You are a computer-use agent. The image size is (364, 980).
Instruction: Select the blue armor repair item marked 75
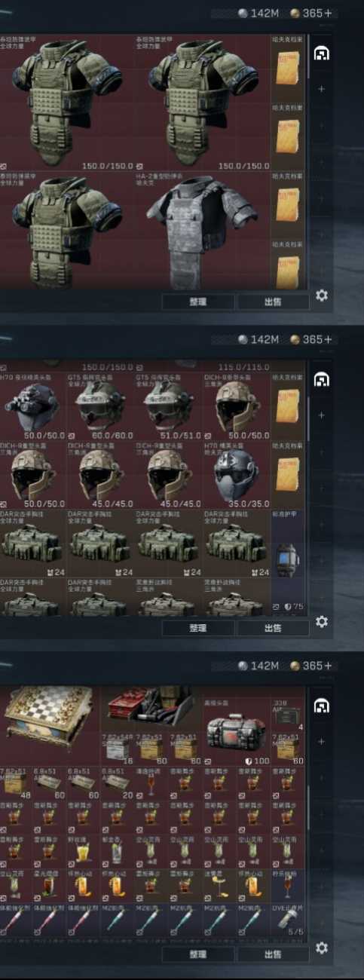pos(287,562)
